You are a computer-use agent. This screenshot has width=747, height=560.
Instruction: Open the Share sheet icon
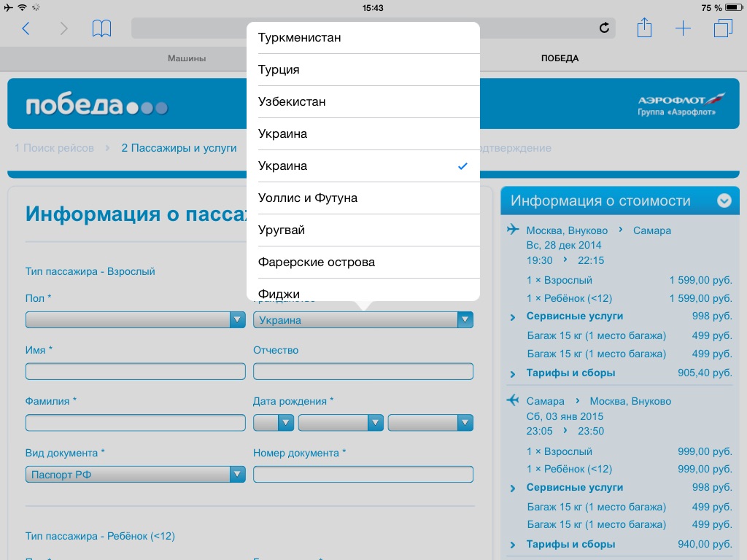point(644,28)
